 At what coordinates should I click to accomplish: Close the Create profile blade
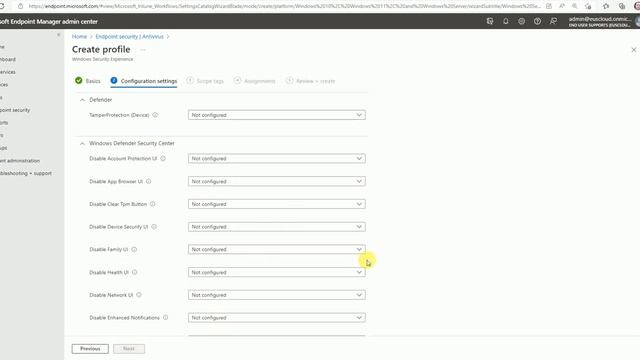coord(633,50)
